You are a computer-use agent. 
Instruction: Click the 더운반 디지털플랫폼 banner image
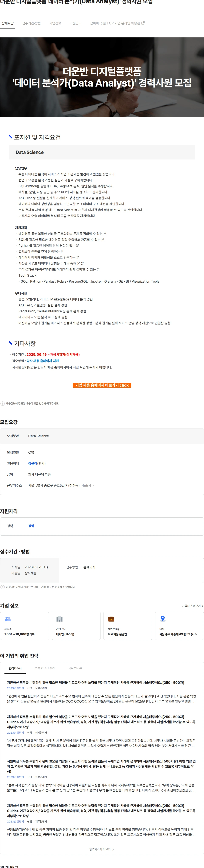(102, 77)
